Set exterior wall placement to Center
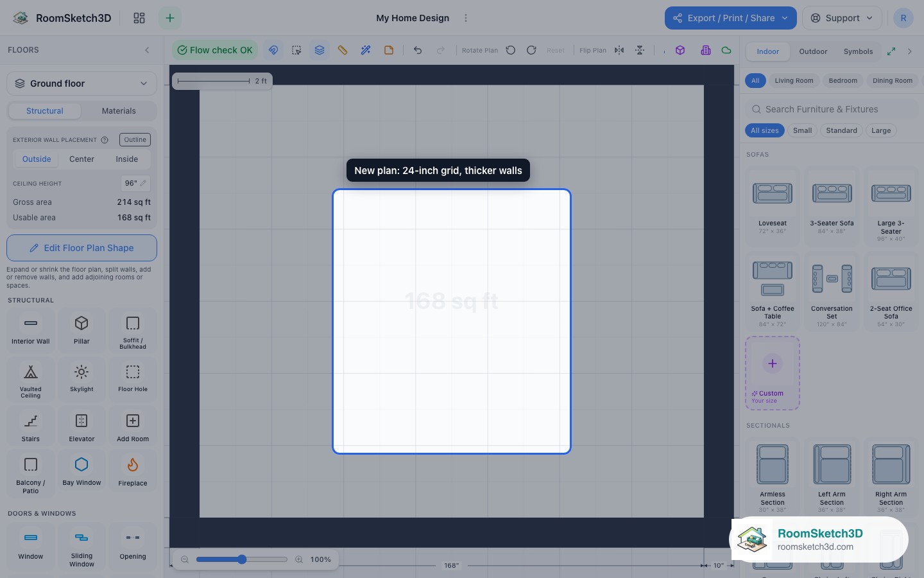The height and width of the screenshot is (578, 924). point(81,159)
